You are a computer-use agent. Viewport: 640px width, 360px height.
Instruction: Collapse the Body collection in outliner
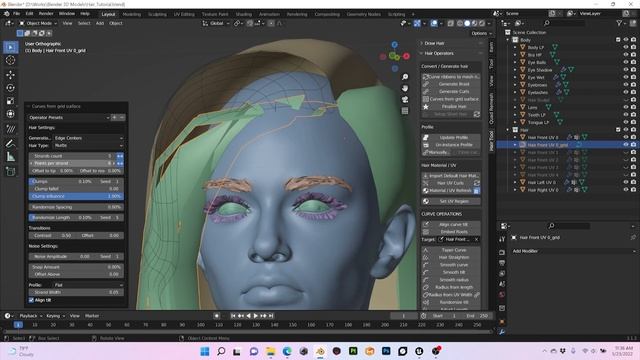pos(508,40)
